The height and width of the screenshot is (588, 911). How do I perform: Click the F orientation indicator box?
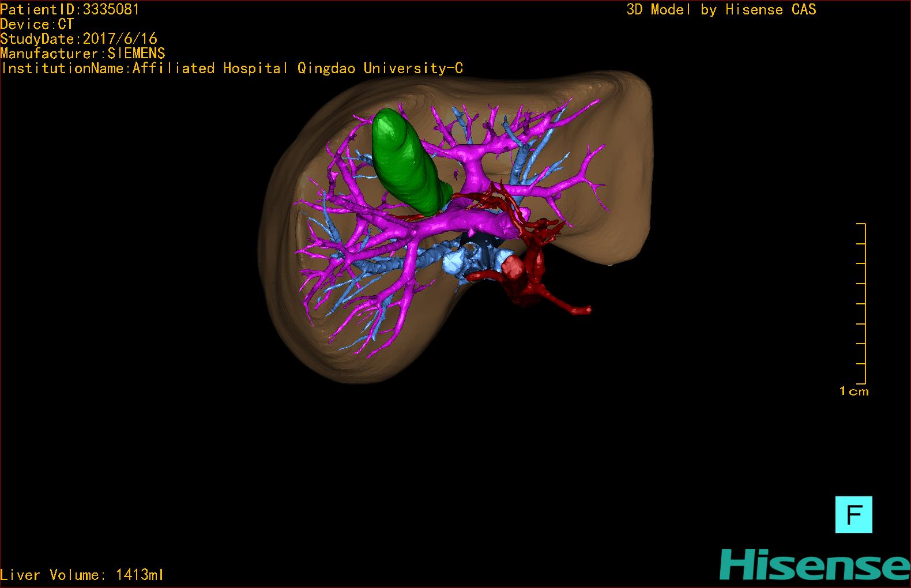853,514
